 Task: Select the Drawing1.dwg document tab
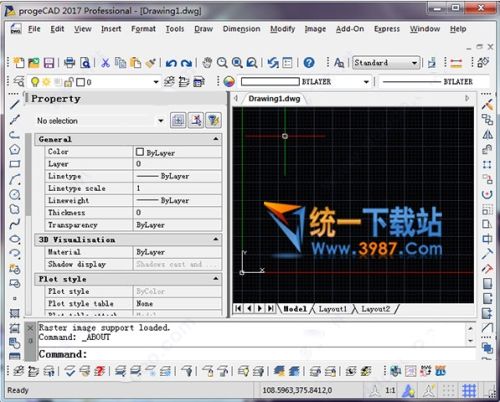click(274, 99)
